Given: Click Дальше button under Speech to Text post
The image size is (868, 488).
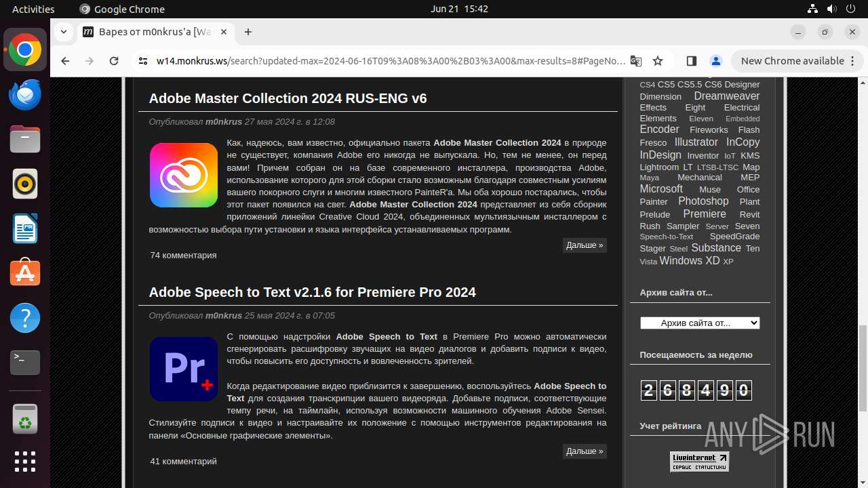Looking at the screenshot, I should click(585, 451).
